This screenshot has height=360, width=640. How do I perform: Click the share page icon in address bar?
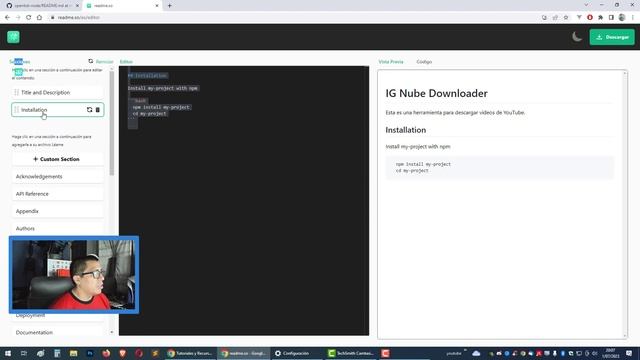555,18
